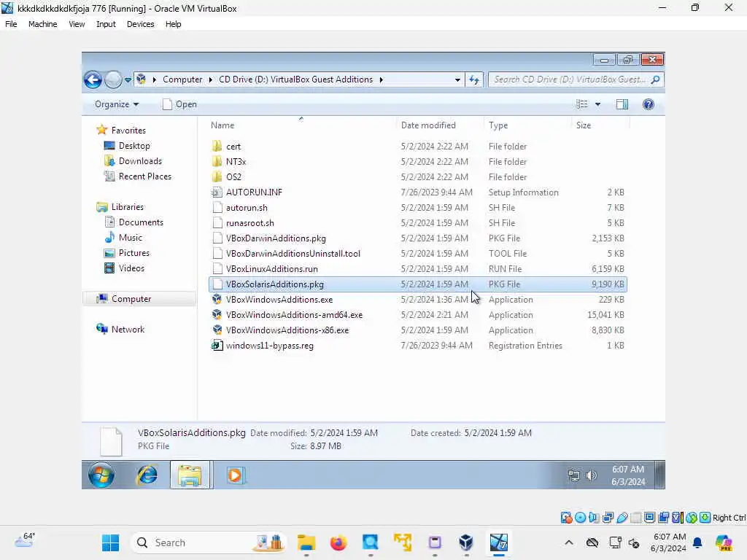Sort by Date modified column header
The image size is (747, 560).
[x=428, y=125]
